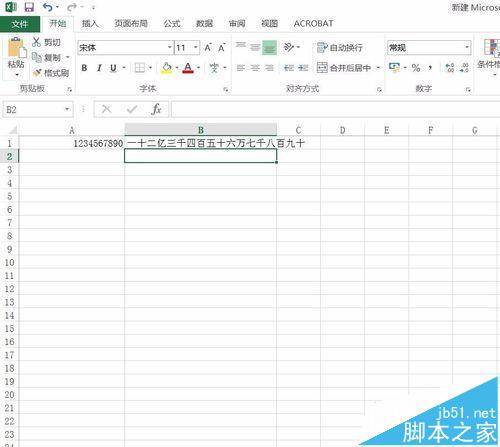Open 对齐方式 group dialog launcher
Screen dimensions: 500x447
click(379, 89)
